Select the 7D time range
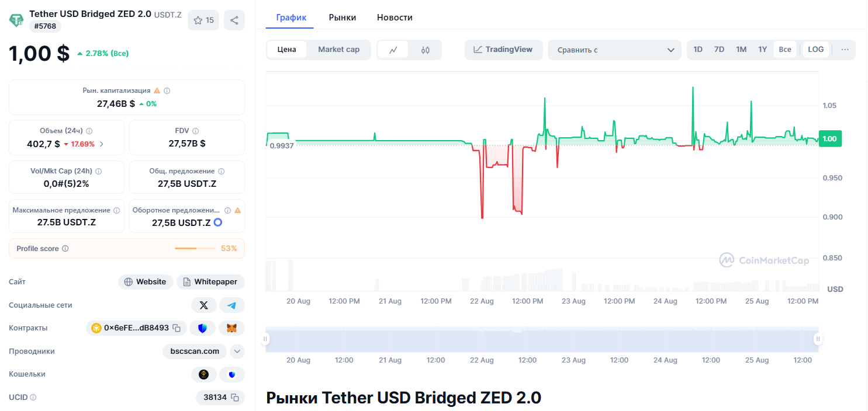This screenshot has width=868, height=411. click(719, 50)
